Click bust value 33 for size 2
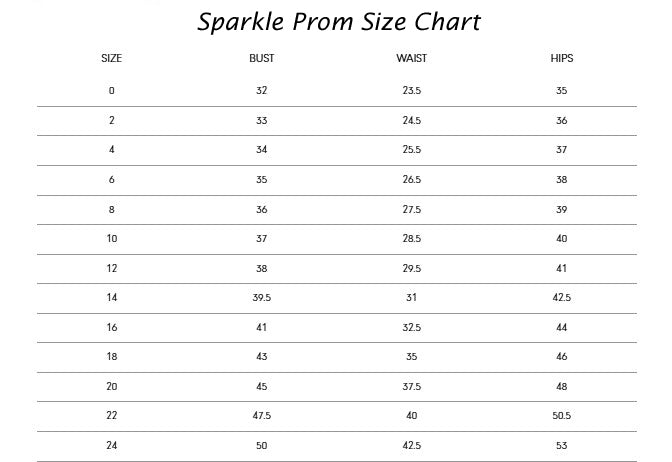Screen dimensions: 672x462 click(261, 121)
